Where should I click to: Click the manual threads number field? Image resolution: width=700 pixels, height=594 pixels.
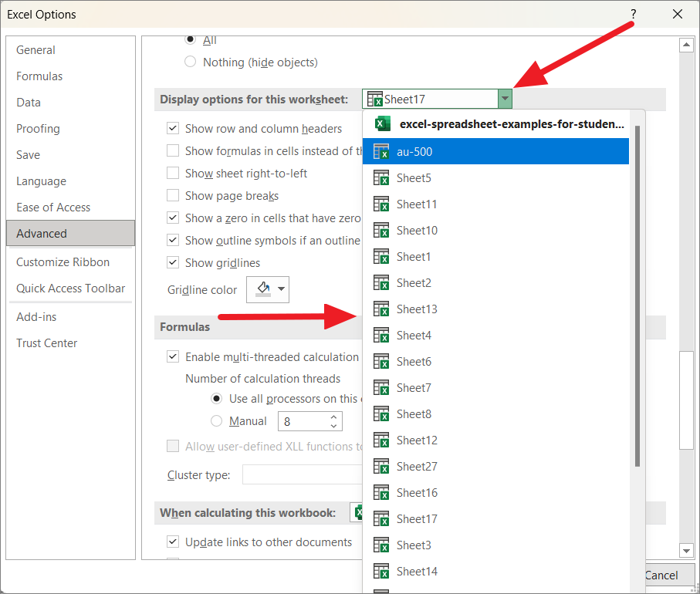[303, 421]
